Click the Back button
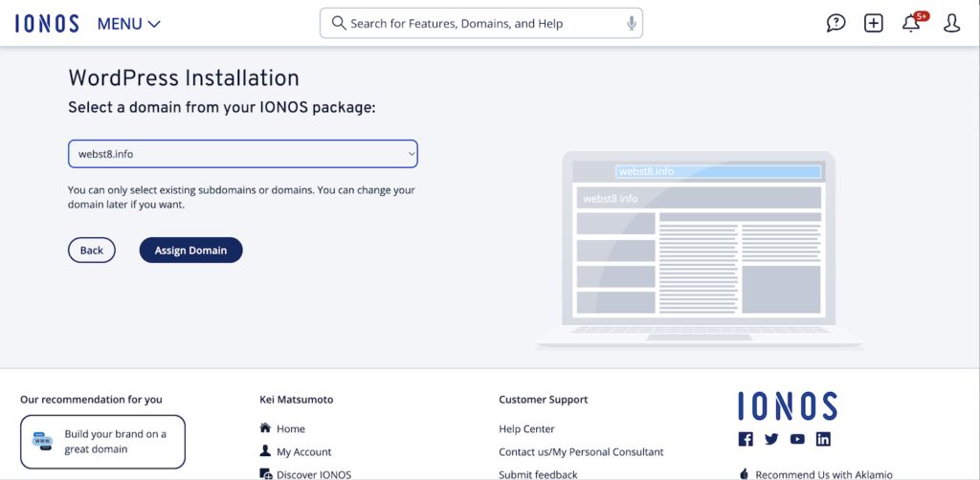This screenshot has width=980, height=480. [92, 251]
